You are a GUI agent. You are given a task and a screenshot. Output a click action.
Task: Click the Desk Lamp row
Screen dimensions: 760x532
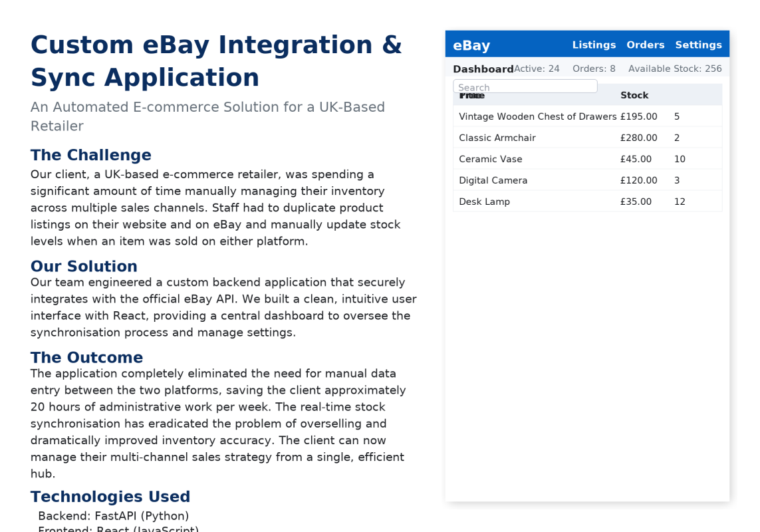click(x=484, y=201)
